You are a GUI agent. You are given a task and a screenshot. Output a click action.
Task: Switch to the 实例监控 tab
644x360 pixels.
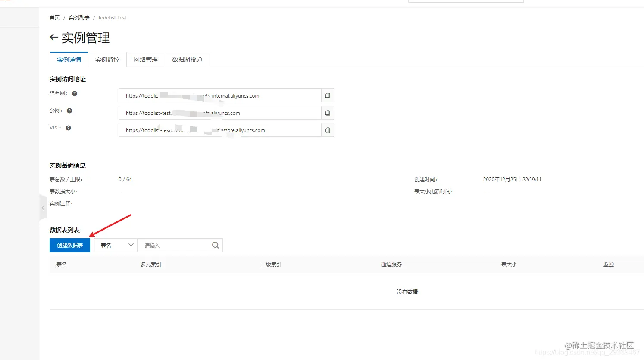(x=107, y=60)
